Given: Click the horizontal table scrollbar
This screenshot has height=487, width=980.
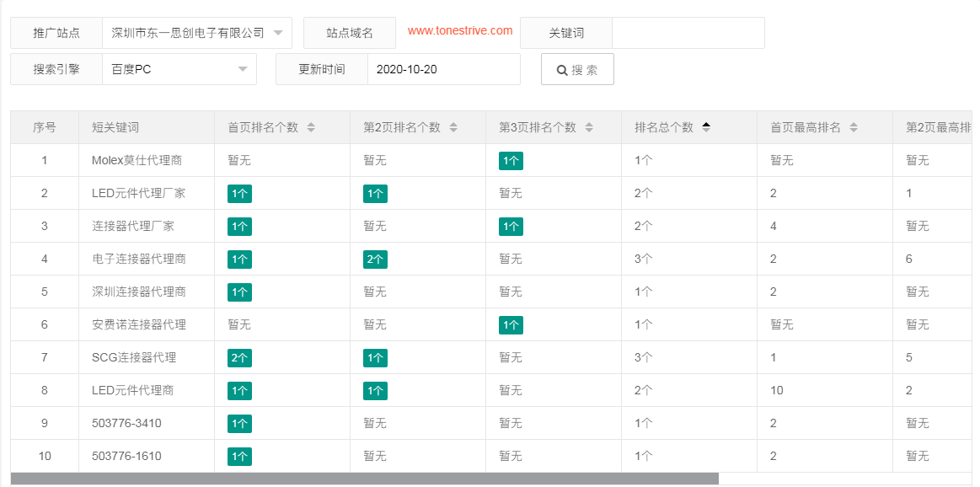Looking at the screenshot, I should [364, 479].
